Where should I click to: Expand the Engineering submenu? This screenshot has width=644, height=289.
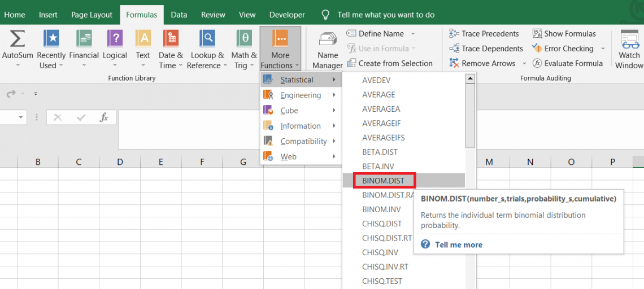301,95
